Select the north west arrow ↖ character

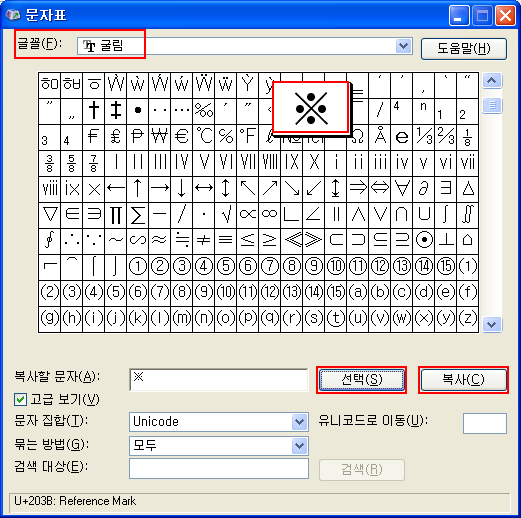pos(248,189)
